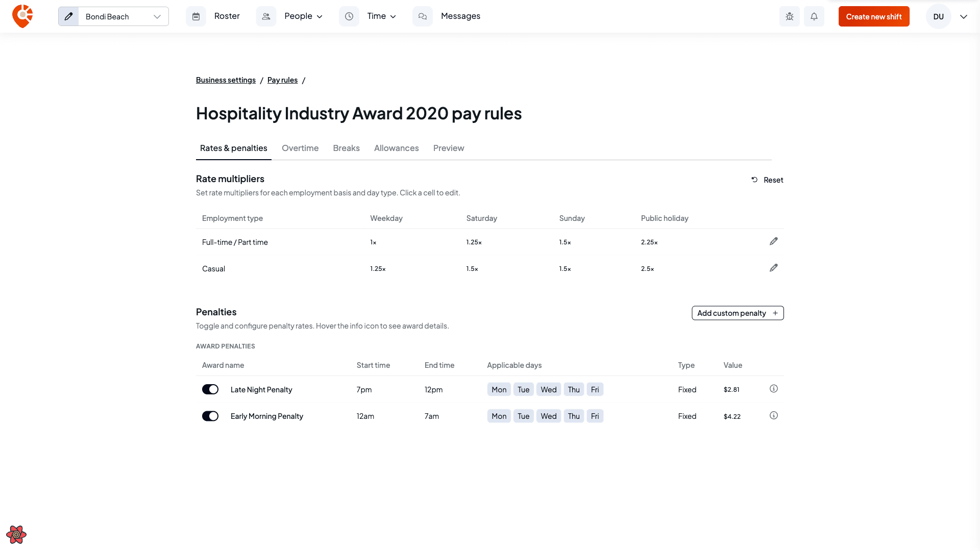Click the Messages chat bubble icon
Image resolution: width=980 pixels, height=551 pixels.
coord(423,16)
